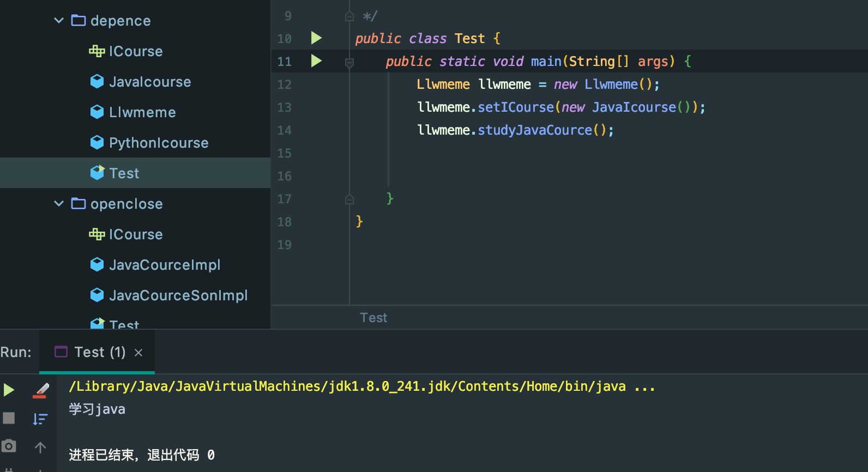Click the camera dump threads icon
The image size is (868, 472).
point(9,446)
